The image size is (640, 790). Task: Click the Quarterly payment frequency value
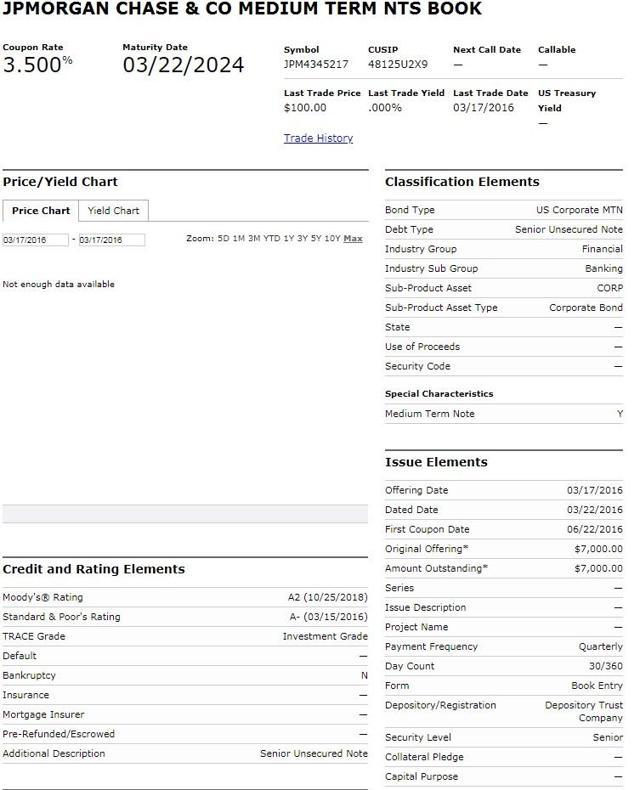point(601,647)
